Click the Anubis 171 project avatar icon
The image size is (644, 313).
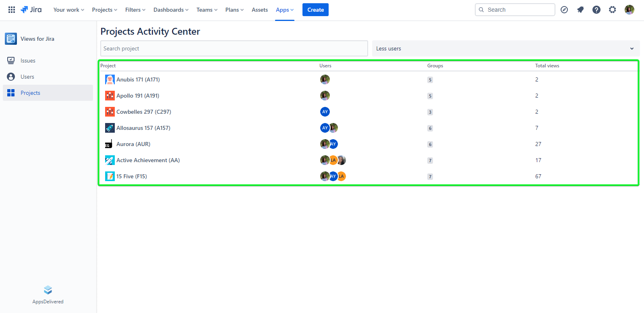pos(110,79)
